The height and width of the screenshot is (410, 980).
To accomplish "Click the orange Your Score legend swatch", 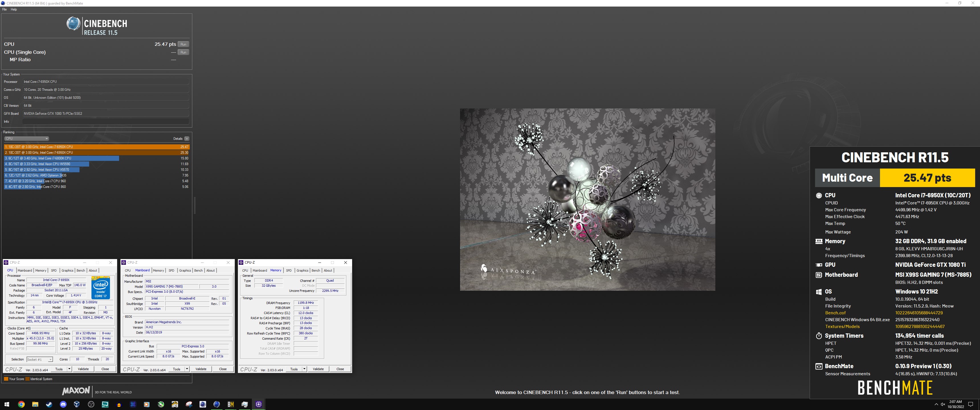I will [x=6, y=379].
